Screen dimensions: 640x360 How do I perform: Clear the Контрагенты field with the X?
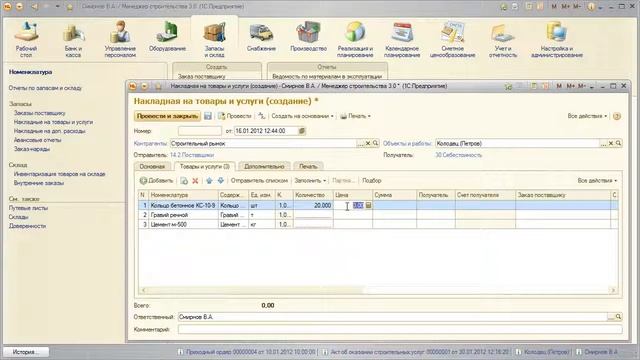tap(368, 143)
